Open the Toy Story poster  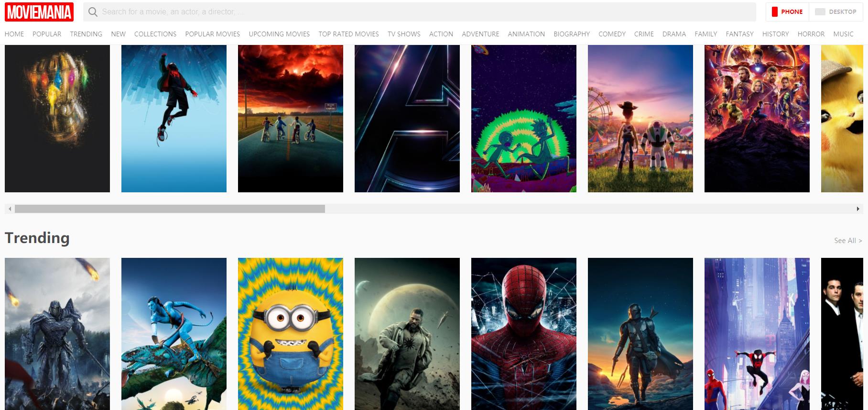coord(640,119)
